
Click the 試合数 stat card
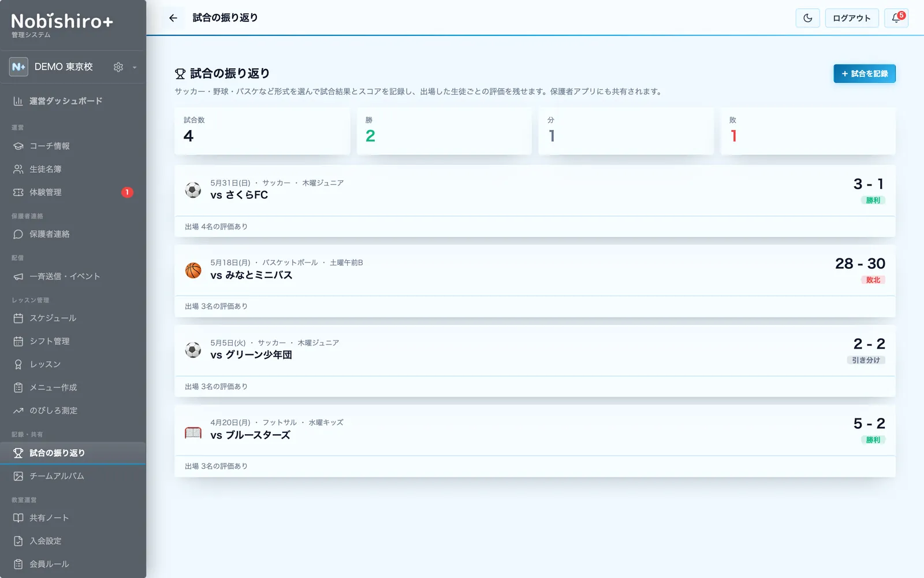(262, 131)
